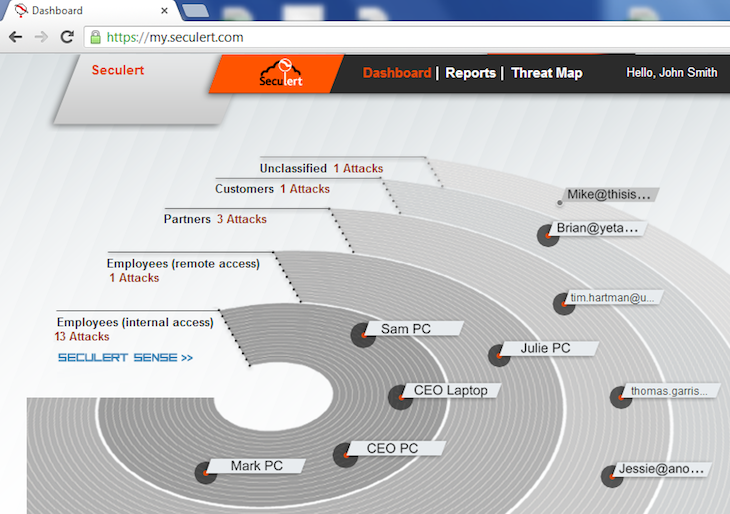Click the tim.hartman@u... label
The image size is (730, 514).
(x=614, y=298)
